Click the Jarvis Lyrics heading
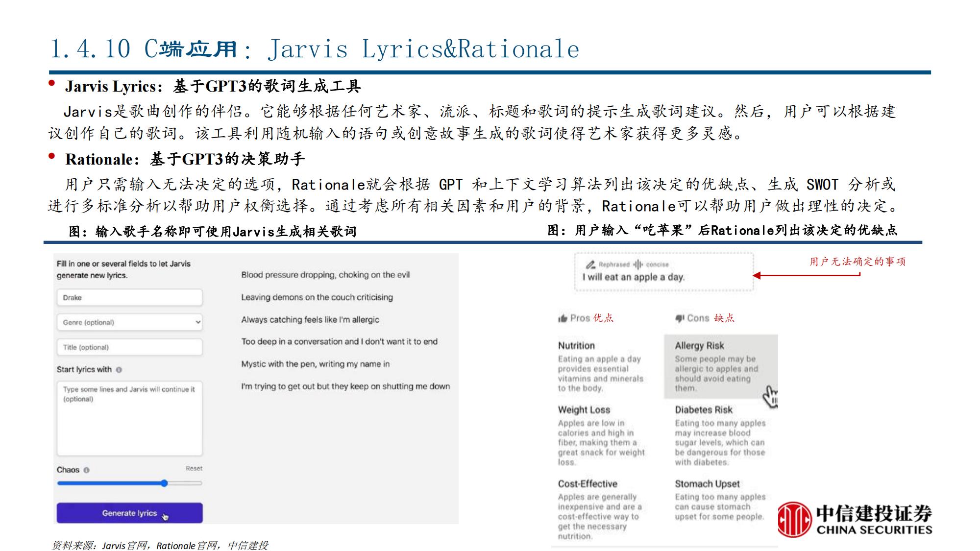This screenshot has width=980, height=551. pyautogui.click(x=213, y=86)
